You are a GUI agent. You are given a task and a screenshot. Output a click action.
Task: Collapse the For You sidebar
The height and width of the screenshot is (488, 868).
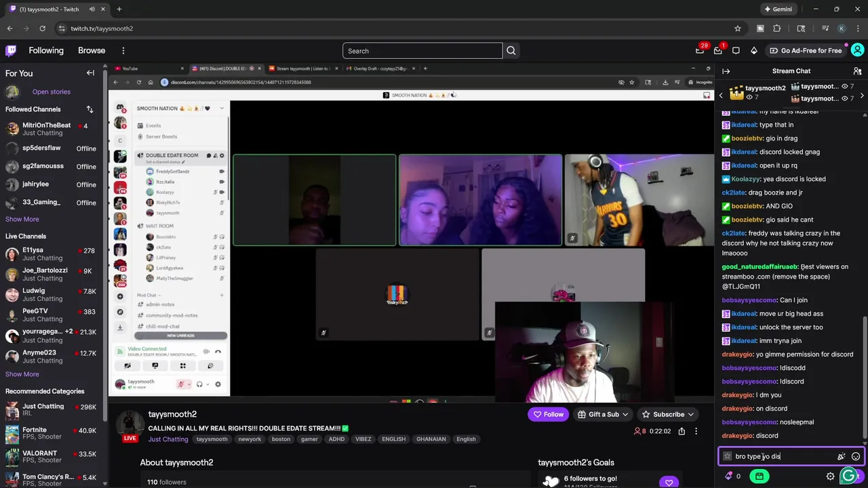(90, 73)
